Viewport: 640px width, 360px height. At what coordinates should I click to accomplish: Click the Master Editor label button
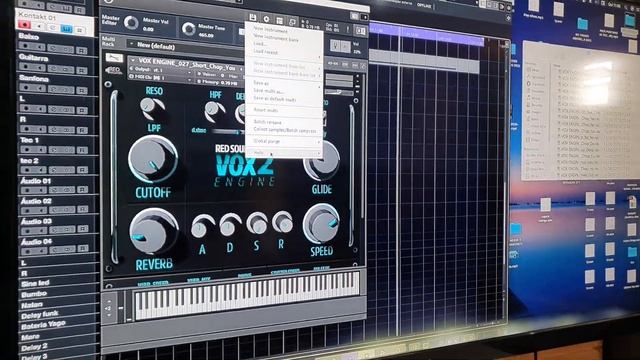click(110, 20)
